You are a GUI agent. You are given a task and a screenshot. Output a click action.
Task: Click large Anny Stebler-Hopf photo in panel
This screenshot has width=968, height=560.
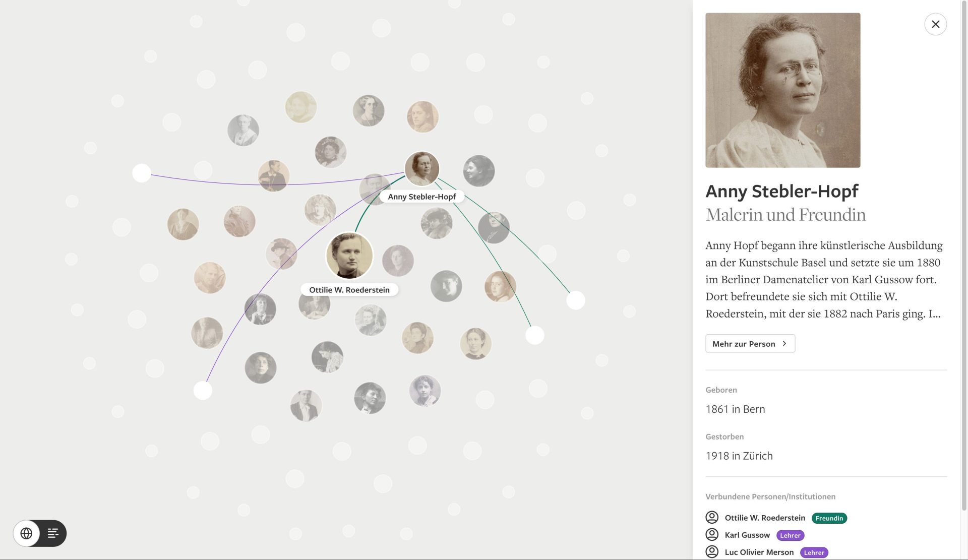[x=782, y=90]
